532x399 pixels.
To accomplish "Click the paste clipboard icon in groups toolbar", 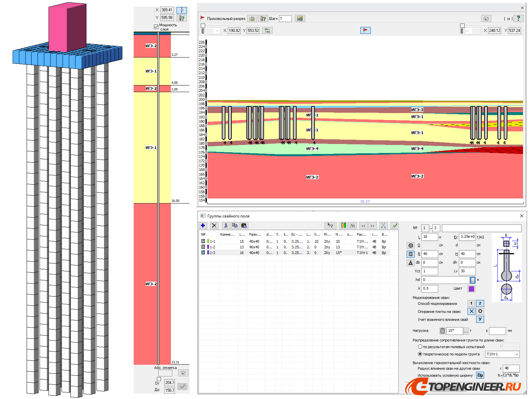I will pos(244,225).
